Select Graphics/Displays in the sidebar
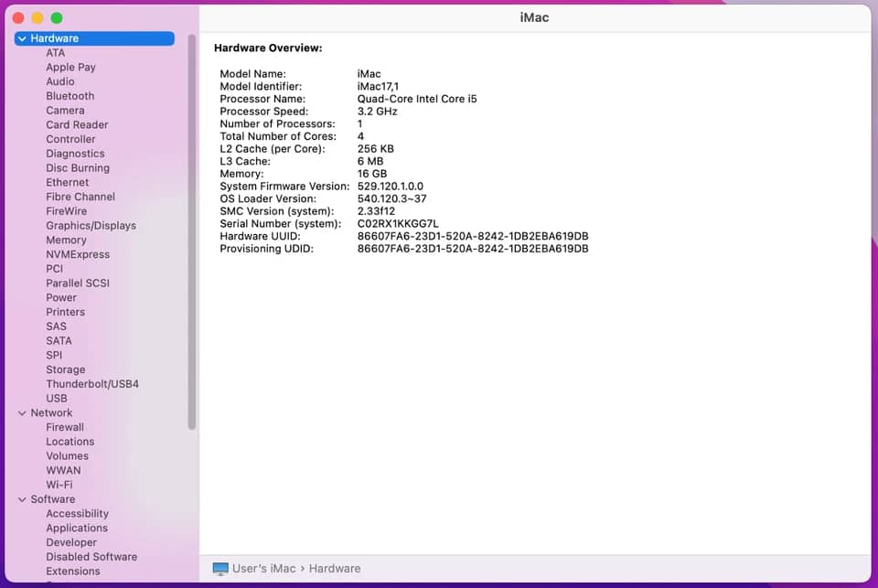878x588 pixels. point(91,226)
